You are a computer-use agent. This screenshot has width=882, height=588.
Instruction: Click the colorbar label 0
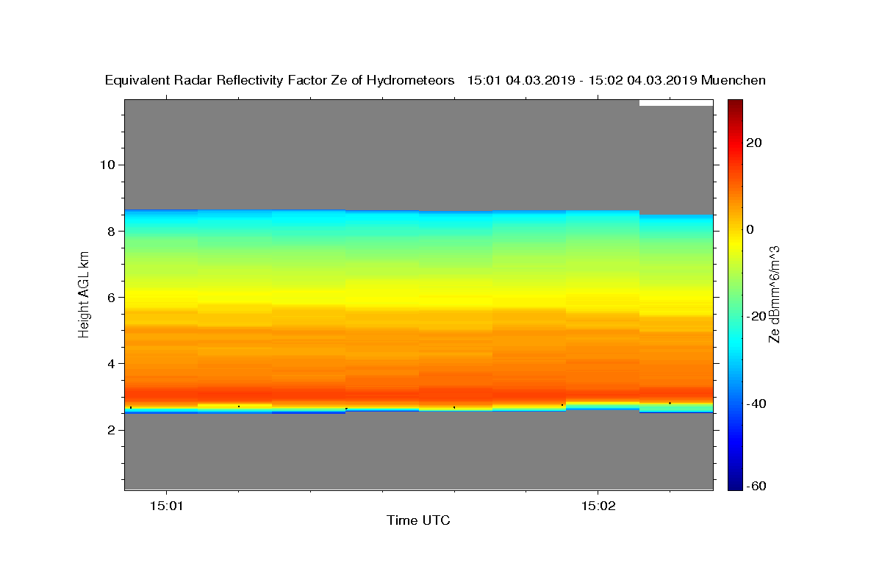tap(750, 229)
